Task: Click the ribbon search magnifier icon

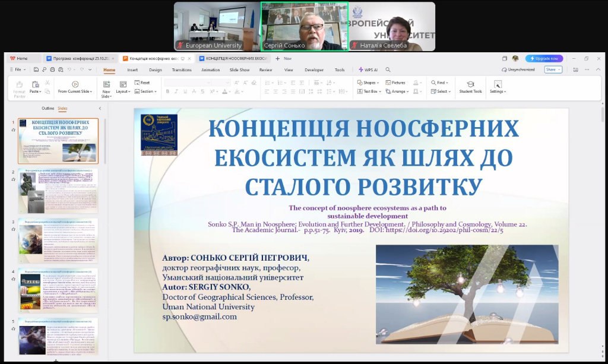Action: click(x=388, y=69)
